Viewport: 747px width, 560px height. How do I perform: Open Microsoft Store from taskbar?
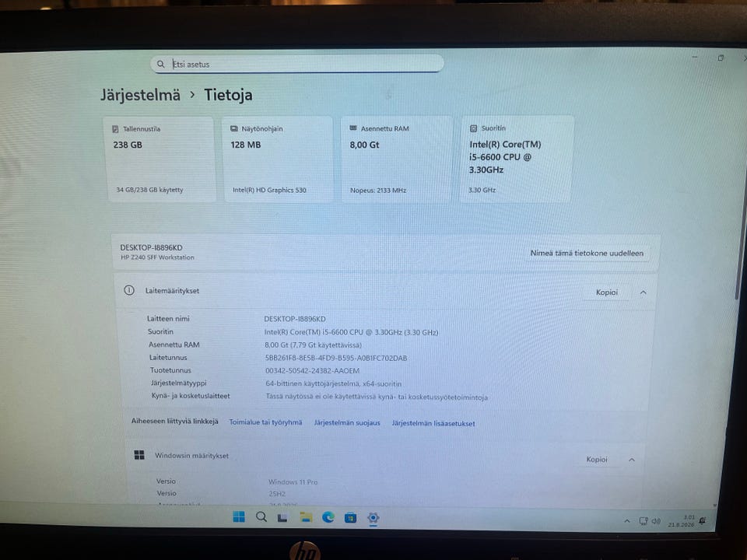[x=351, y=518]
